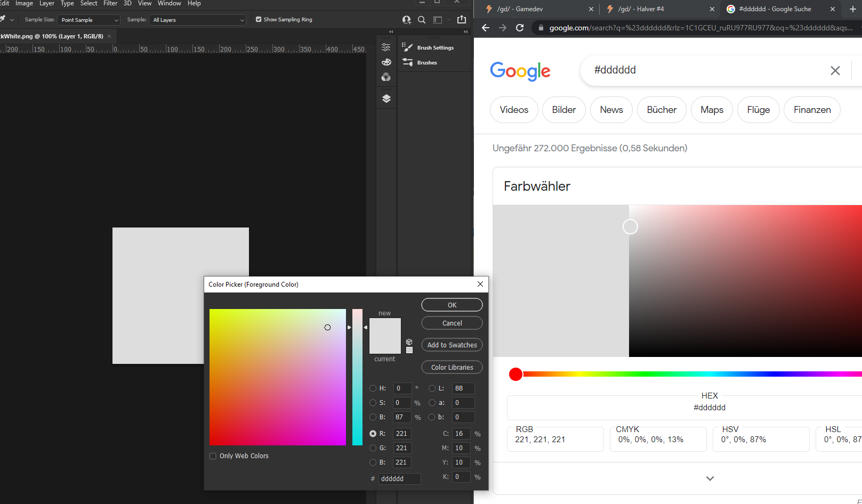The height and width of the screenshot is (504, 862).
Task: Close the /gd/ - Gamedev tab
Action: click(x=591, y=9)
